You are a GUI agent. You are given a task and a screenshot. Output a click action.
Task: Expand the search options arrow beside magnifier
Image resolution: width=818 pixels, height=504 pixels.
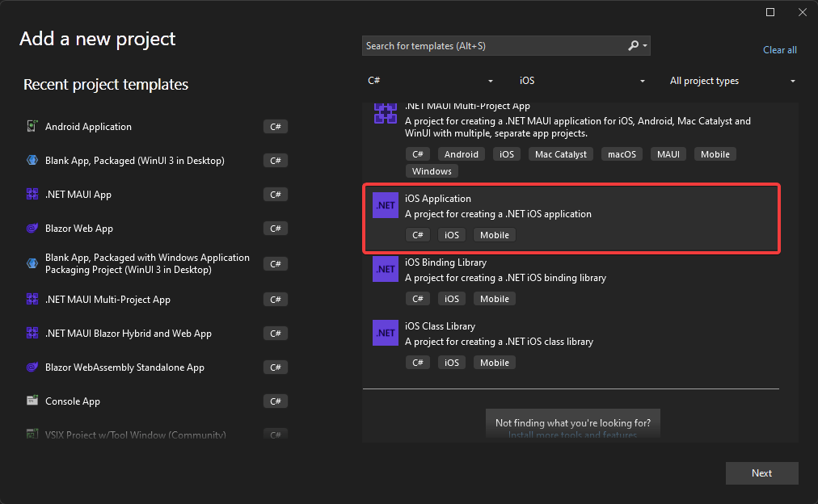tap(645, 46)
